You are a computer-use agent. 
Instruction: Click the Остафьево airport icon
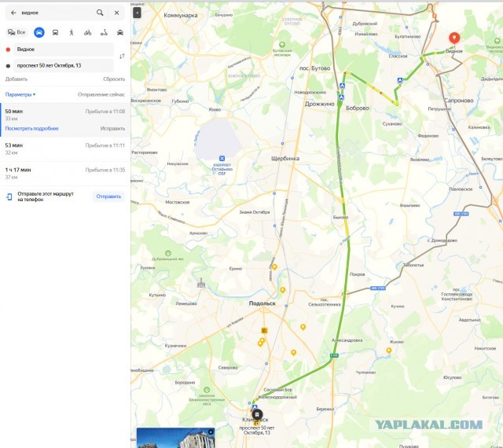point(222,158)
